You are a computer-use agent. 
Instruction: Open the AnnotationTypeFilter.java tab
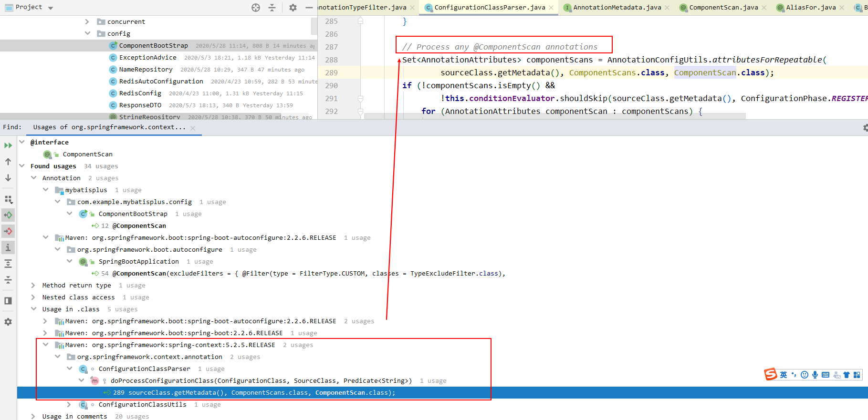click(362, 8)
